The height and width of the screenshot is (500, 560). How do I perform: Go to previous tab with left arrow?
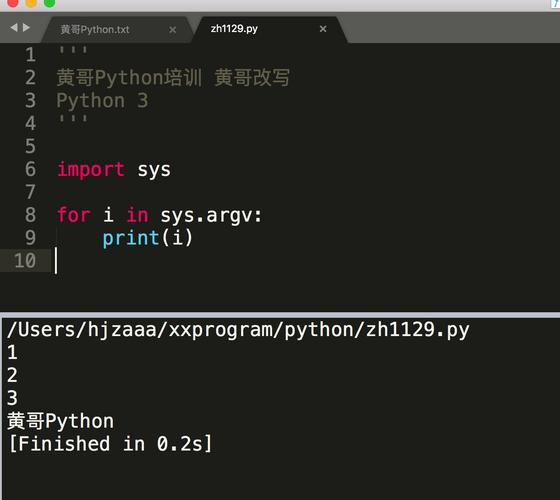[14, 28]
